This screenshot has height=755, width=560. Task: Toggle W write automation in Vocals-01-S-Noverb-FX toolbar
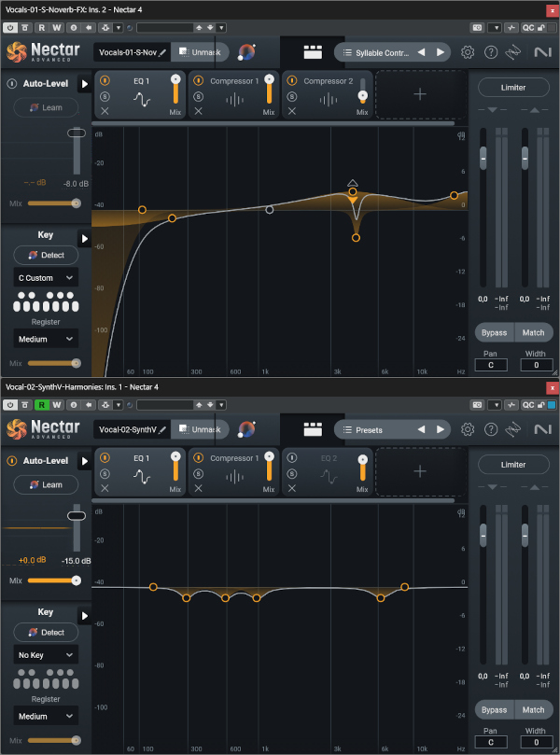[x=57, y=27]
